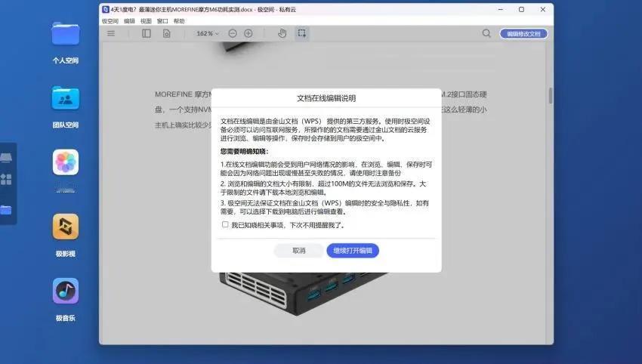Maximize the document window

coord(521,9)
